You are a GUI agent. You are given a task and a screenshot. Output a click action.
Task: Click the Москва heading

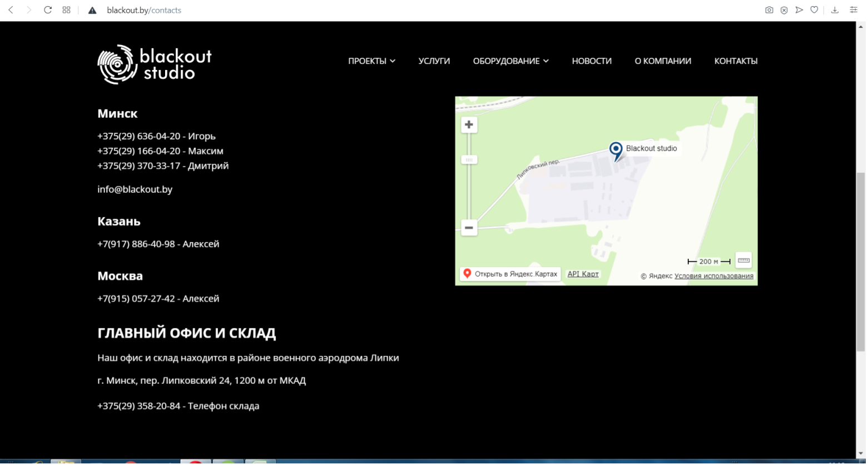point(120,276)
